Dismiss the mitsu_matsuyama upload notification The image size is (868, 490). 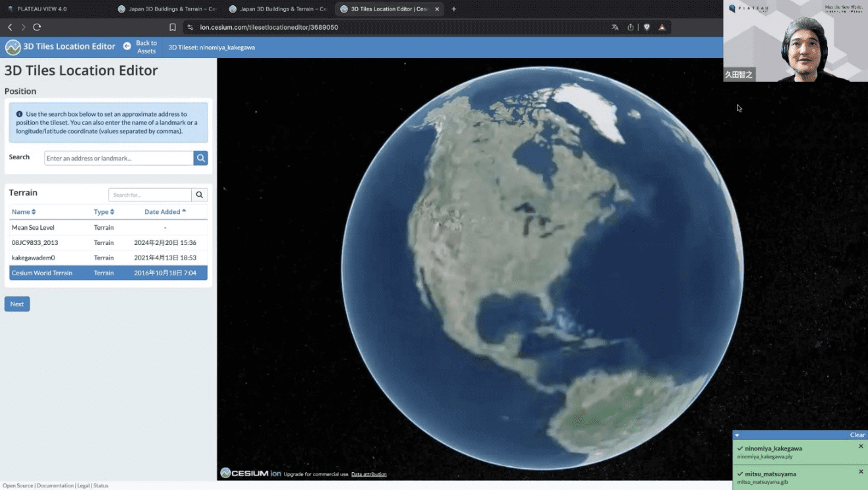pos(861,472)
